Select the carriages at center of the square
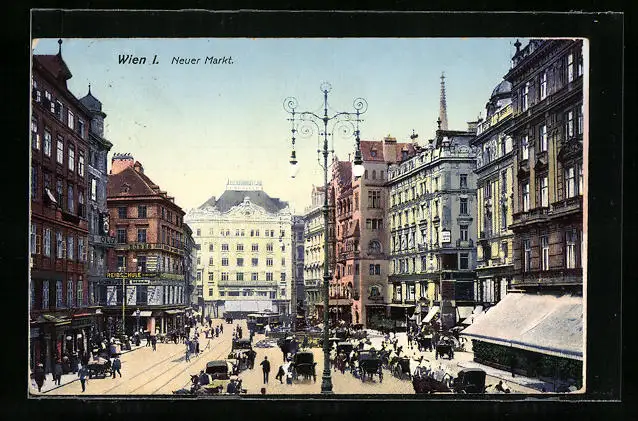 click(x=300, y=360)
